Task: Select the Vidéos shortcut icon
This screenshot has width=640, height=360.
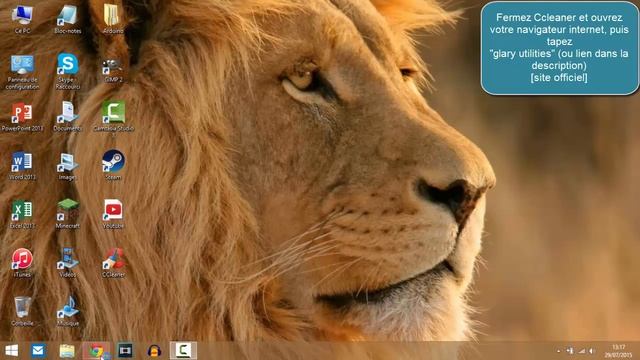Action: pos(67,262)
